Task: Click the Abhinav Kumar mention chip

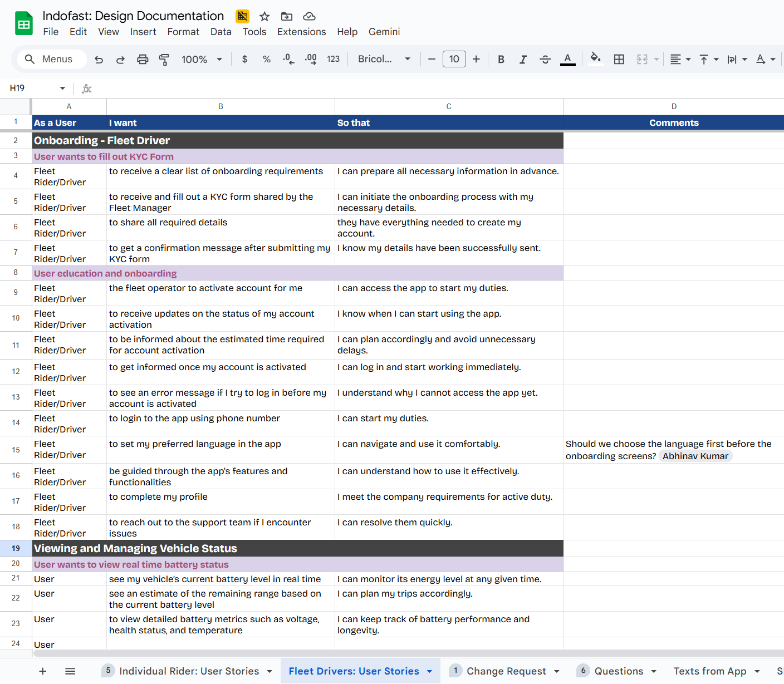Action: pos(695,456)
